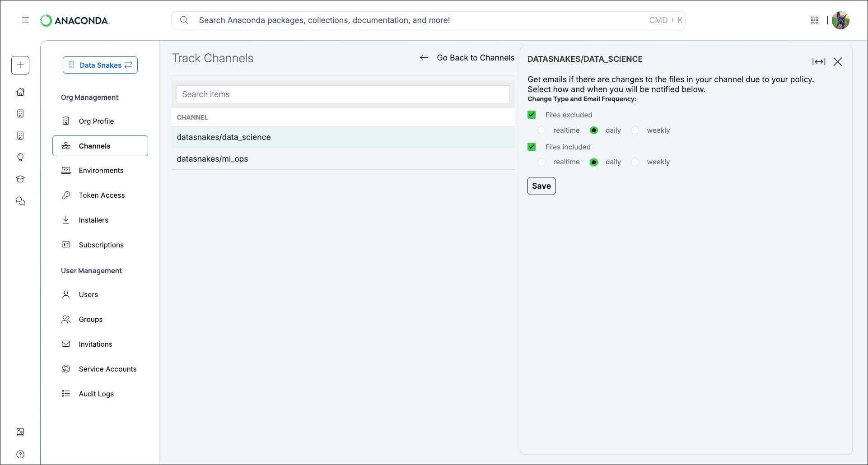Image resolution: width=868 pixels, height=465 pixels.
Task: Open the help question mark icon
Action: (x=20, y=454)
